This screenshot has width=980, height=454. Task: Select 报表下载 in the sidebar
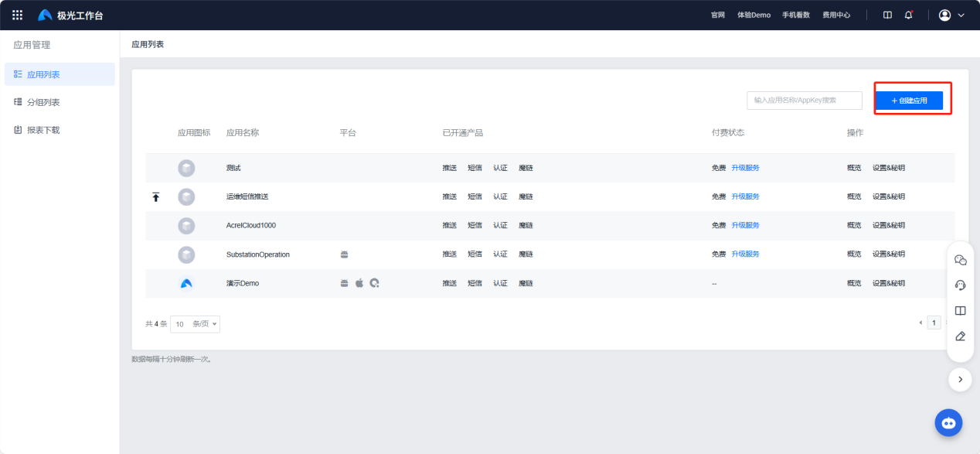point(43,130)
